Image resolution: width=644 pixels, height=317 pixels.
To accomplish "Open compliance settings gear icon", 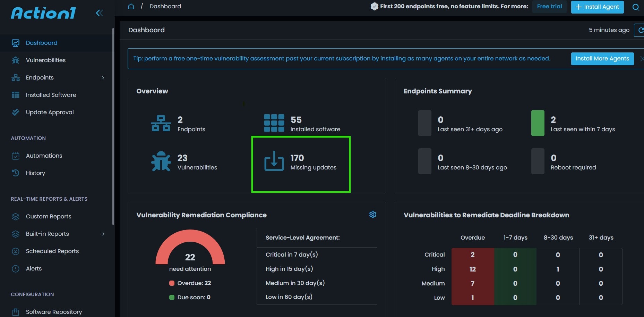I will [372, 215].
